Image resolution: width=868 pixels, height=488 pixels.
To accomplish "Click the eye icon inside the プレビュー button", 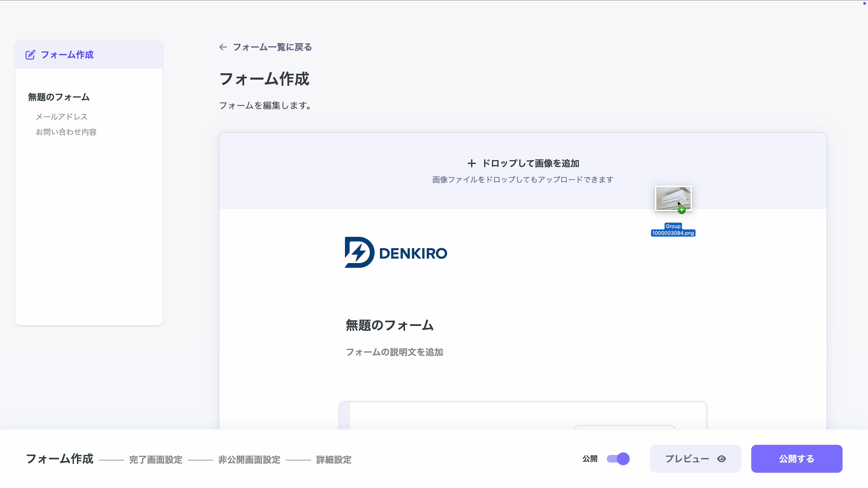I will (722, 459).
